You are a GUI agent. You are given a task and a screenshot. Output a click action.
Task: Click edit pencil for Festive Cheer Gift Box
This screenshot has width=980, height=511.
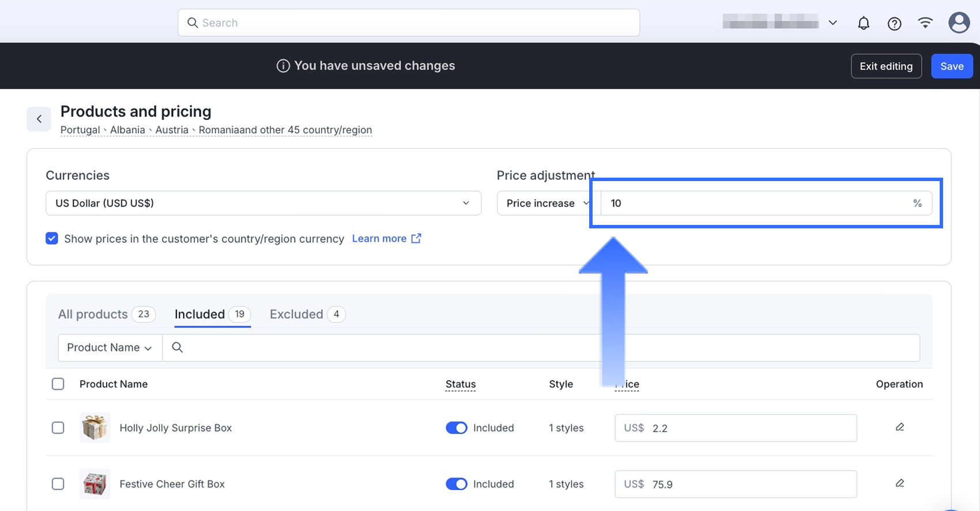pos(899,483)
